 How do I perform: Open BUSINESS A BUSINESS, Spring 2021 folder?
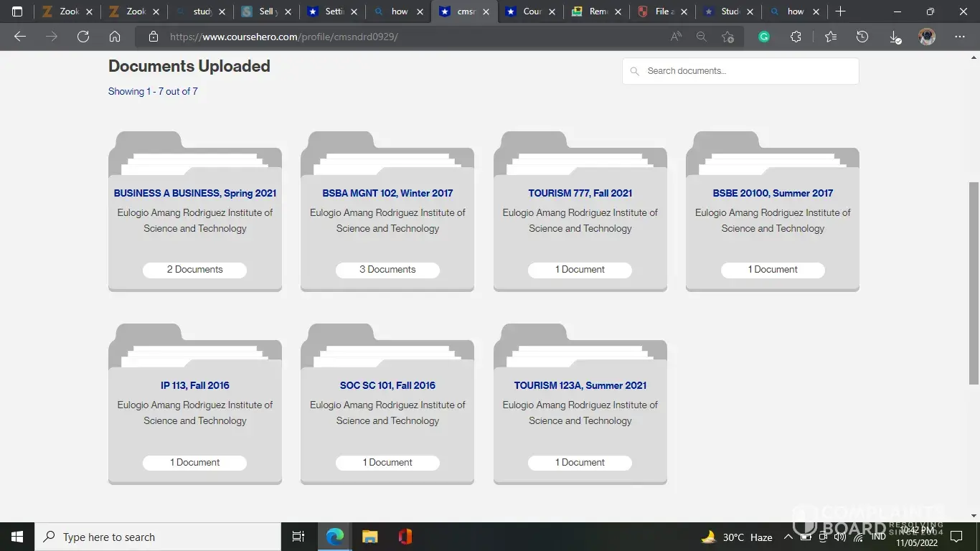point(194,193)
